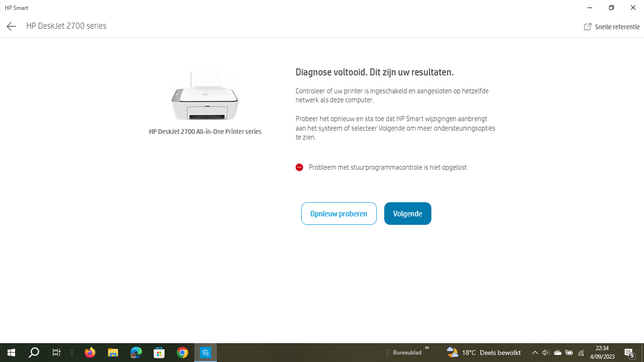Open Task View in taskbar
This screenshot has height=362, width=644.
(x=57, y=353)
